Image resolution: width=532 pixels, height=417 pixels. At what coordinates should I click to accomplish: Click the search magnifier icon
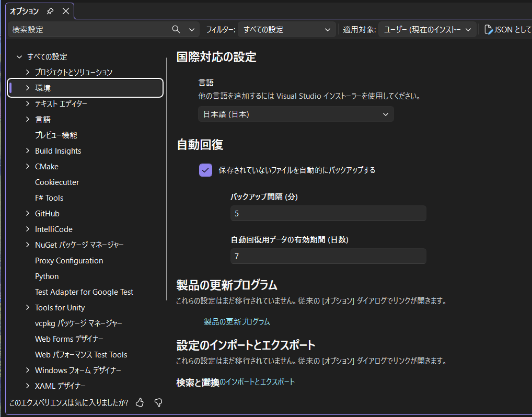tap(176, 29)
